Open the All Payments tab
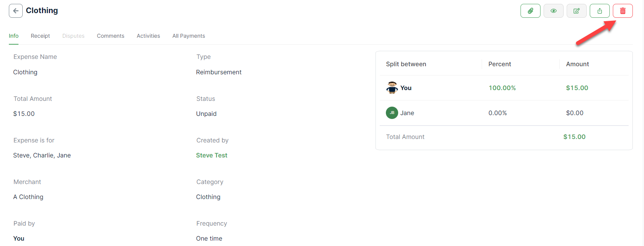 tap(189, 36)
